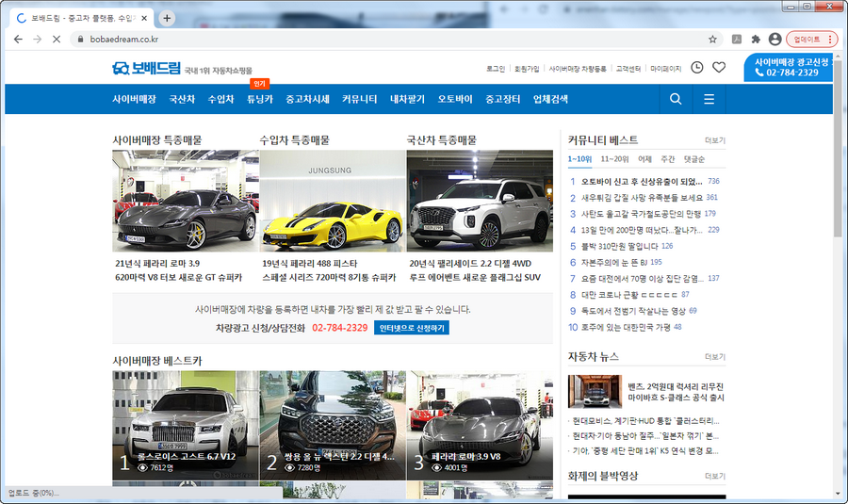The image size is (848, 504).
Task: Open 업체검색 menu item
Action: pos(550,99)
